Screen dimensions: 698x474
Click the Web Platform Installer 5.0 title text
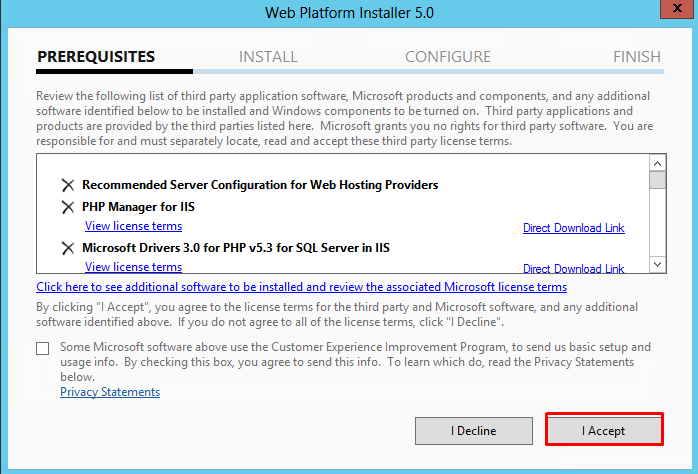pos(349,12)
